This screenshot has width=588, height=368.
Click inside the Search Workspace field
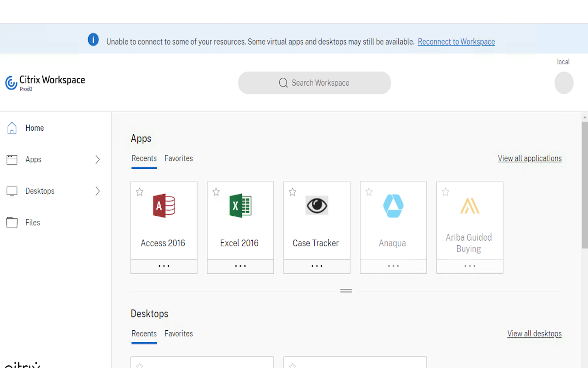(314, 83)
